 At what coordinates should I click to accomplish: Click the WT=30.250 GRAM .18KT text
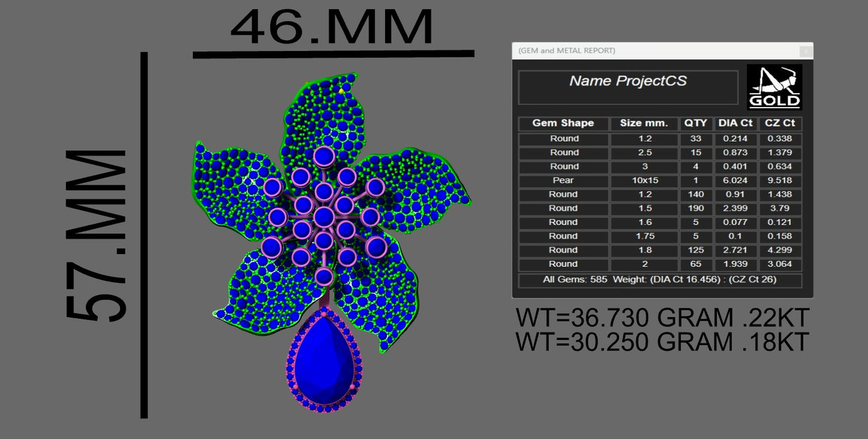point(663,342)
